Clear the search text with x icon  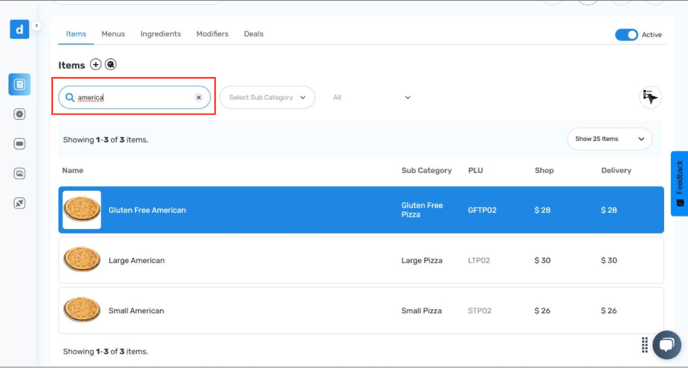pyautogui.click(x=199, y=97)
